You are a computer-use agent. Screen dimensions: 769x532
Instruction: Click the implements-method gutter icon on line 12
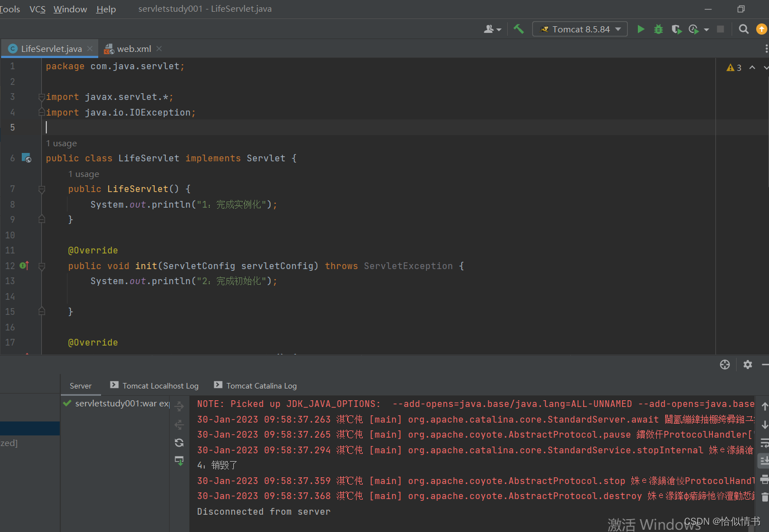(x=24, y=266)
